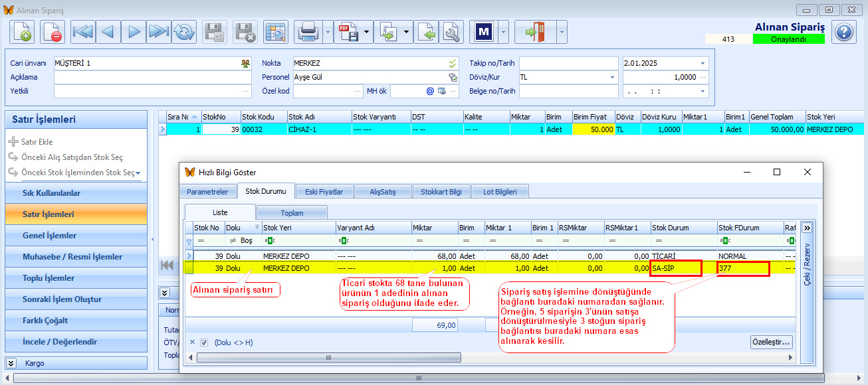Open Farklı Çoğalt sidebar section

pos(76,321)
